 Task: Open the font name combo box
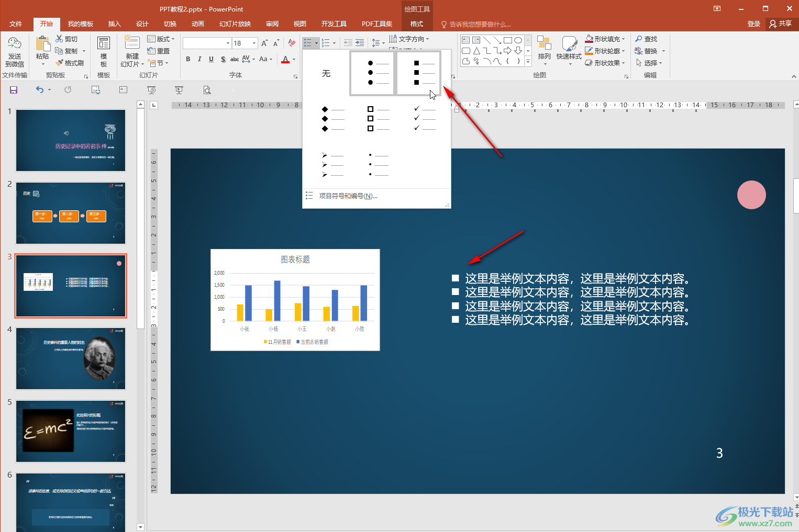pyautogui.click(x=207, y=43)
